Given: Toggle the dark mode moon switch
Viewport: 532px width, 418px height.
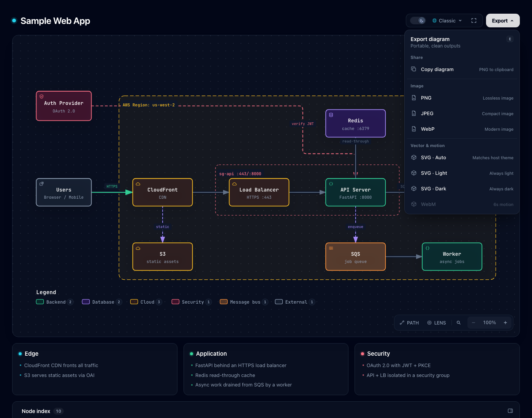Looking at the screenshot, I should (418, 21).
